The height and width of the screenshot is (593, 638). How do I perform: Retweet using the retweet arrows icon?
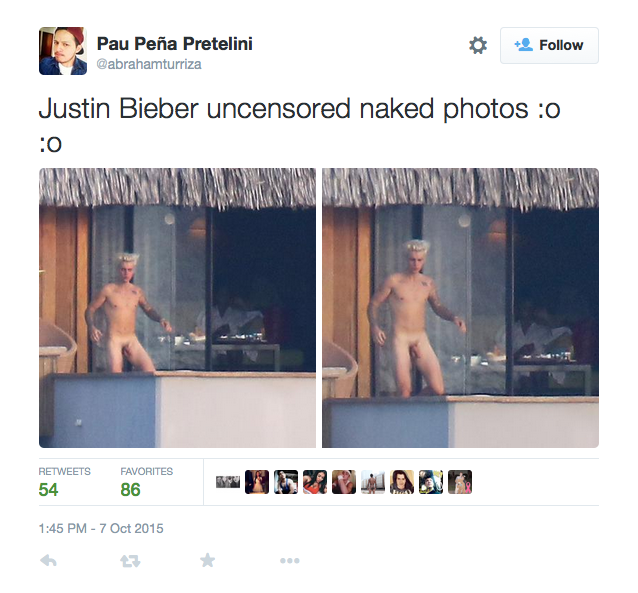coord(130,561)
